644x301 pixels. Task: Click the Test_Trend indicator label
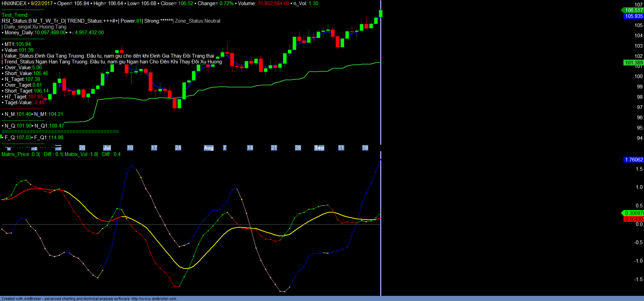[x=15, y=15]
